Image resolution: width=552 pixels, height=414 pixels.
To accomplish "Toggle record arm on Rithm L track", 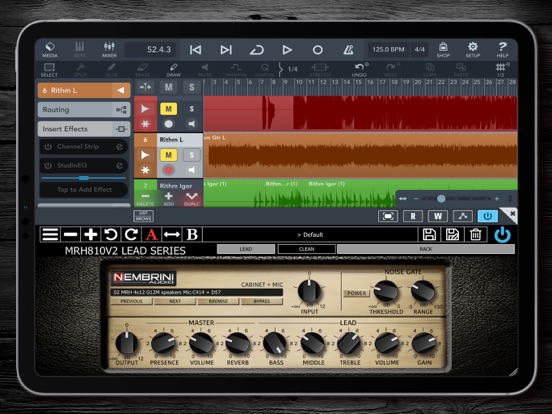I will point(169,170).
